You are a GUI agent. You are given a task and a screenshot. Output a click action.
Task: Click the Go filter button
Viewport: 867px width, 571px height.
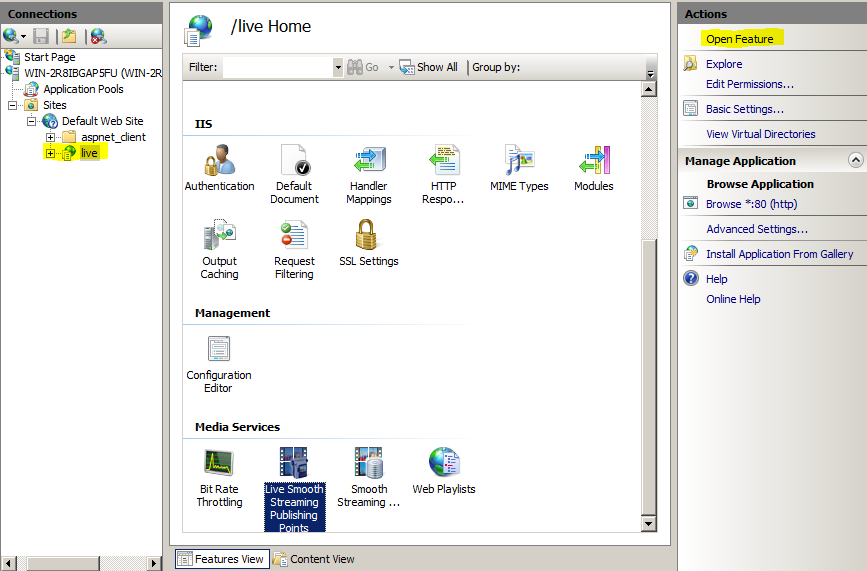(363, 67)
